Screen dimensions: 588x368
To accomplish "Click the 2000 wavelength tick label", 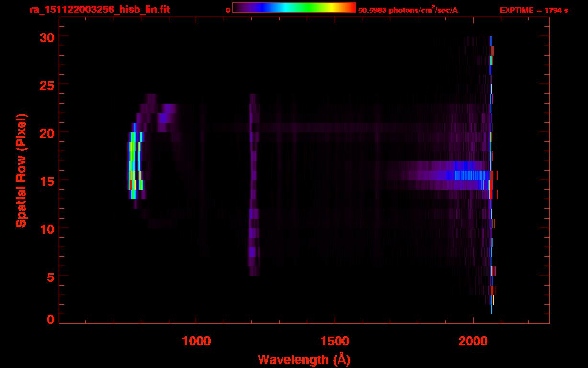I will tap(473, 341).
